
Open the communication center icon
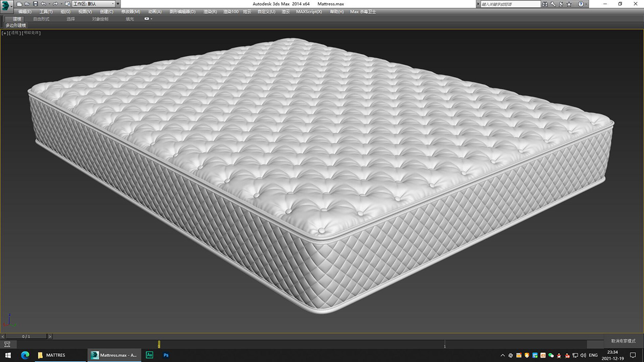tap(561, 4)
